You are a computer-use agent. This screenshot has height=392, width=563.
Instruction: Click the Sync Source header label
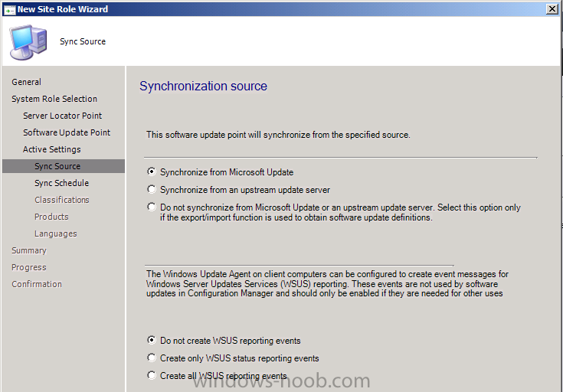tap(83, 41)
